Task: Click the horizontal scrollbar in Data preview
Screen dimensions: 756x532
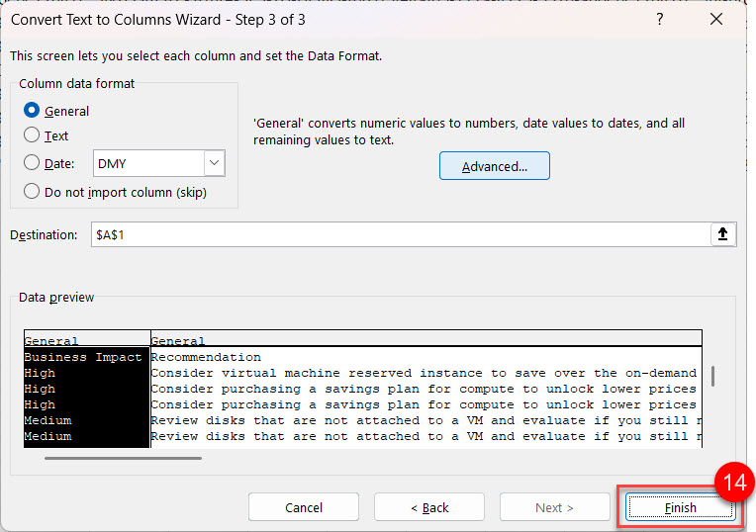Action: (123, 458)
